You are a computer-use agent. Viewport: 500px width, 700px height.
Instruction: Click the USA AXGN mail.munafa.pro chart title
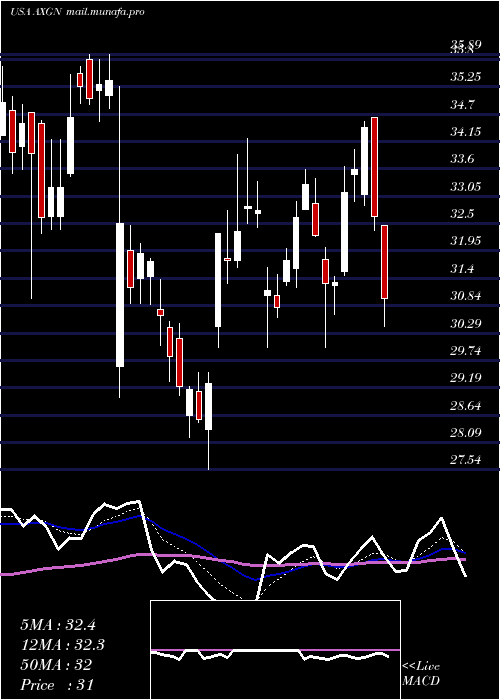[x=77, y=12]
